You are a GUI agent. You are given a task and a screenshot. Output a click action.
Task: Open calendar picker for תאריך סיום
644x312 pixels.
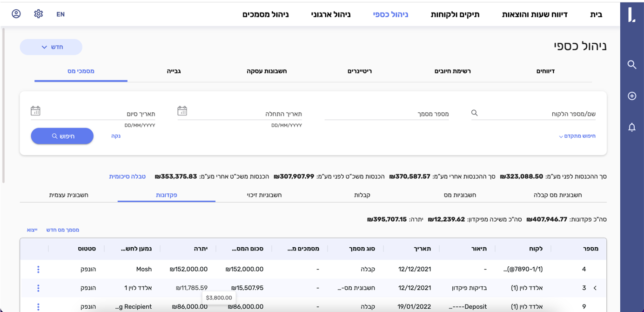click(x=36, y=111)
